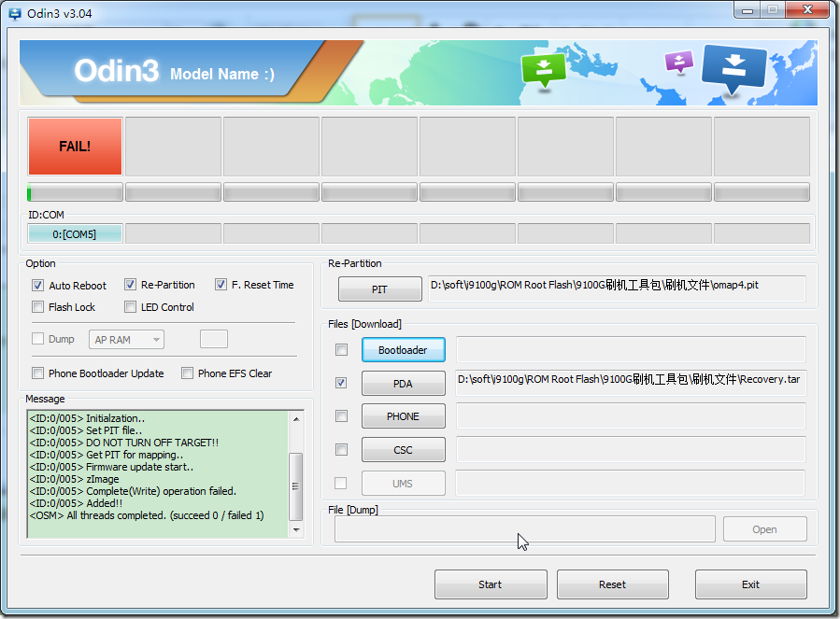Image resolution: width=840 pixels, height=619 pixels.
Task: Click the message log scrollbar thumb
Action: [x=295, y=486]
